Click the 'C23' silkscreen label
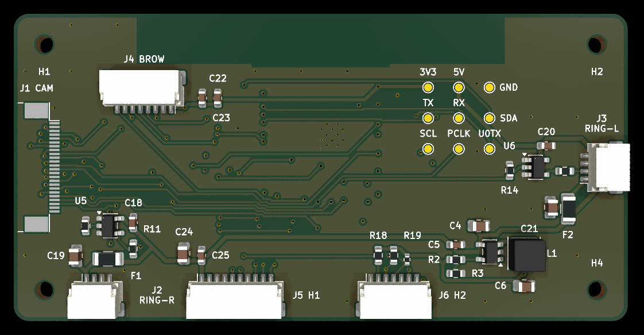 pos(222,118)
